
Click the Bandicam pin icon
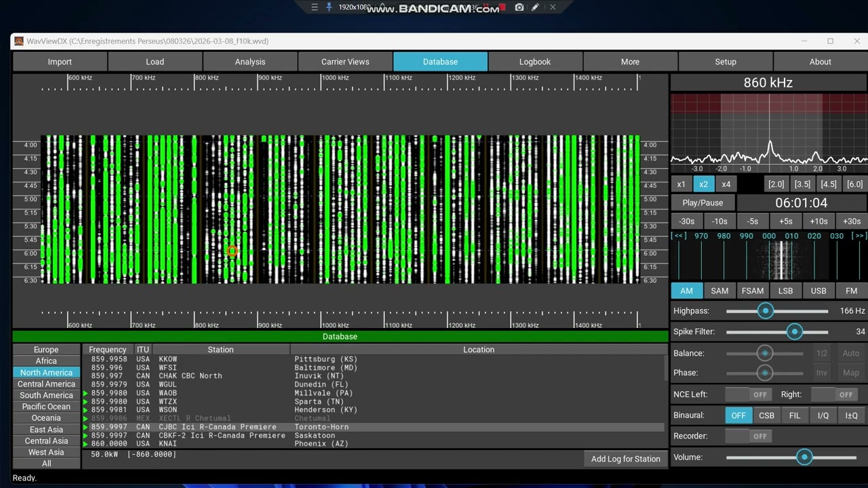point(329,7)
